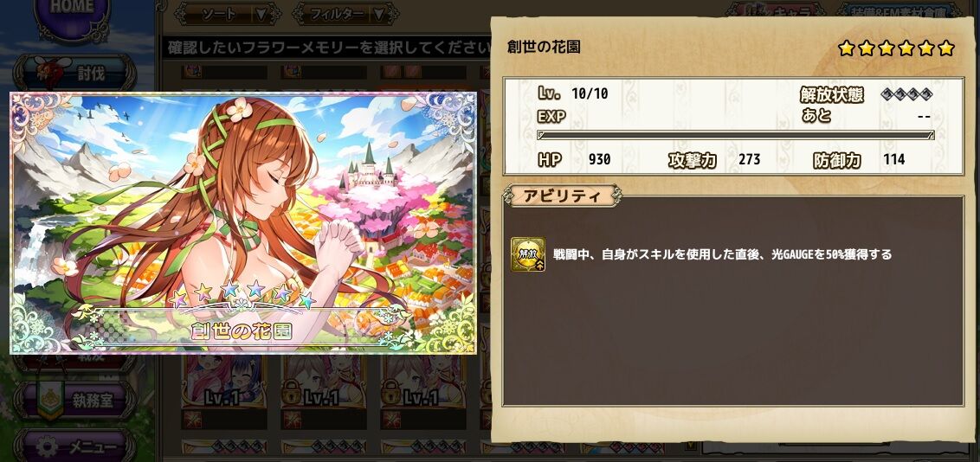980x462 pixels.
Task: Click the gear icon on メニュー button
Action: (x=47, y=446)
